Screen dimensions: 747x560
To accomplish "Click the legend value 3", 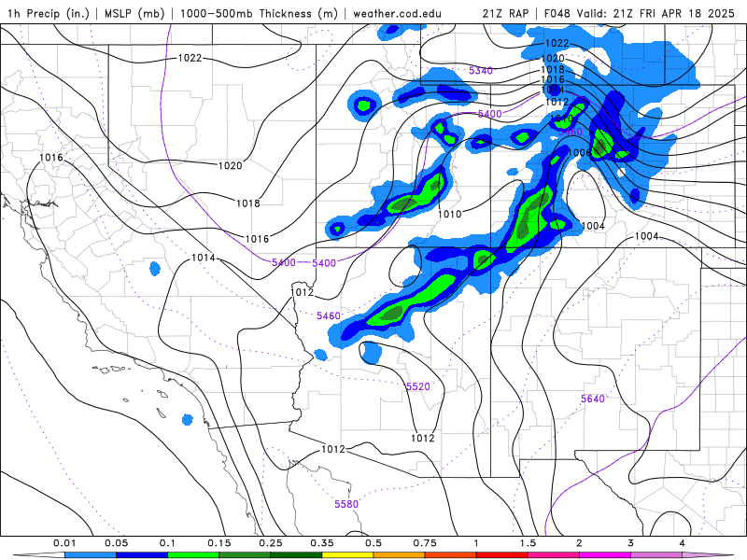I will (x=631, y=543).
